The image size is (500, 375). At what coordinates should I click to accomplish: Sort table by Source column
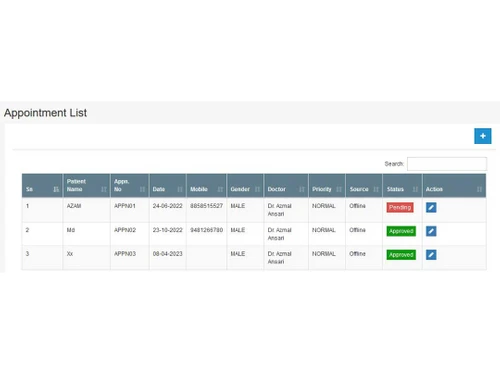pyautogui.click(x=364, y=186)
